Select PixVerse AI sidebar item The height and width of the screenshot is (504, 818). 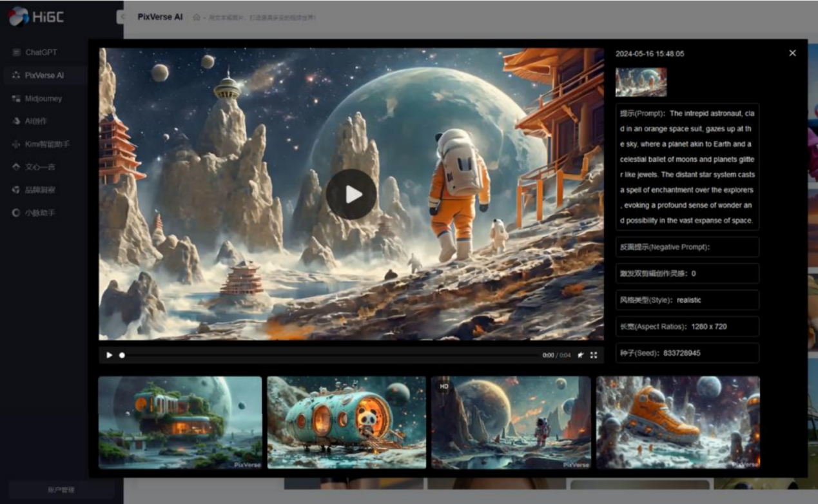point(44,75)
